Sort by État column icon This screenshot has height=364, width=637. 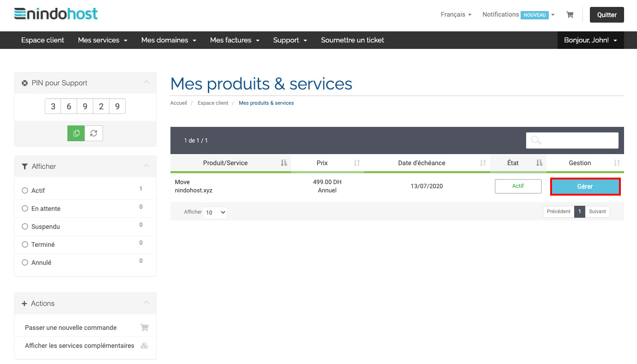click(539, 163)
